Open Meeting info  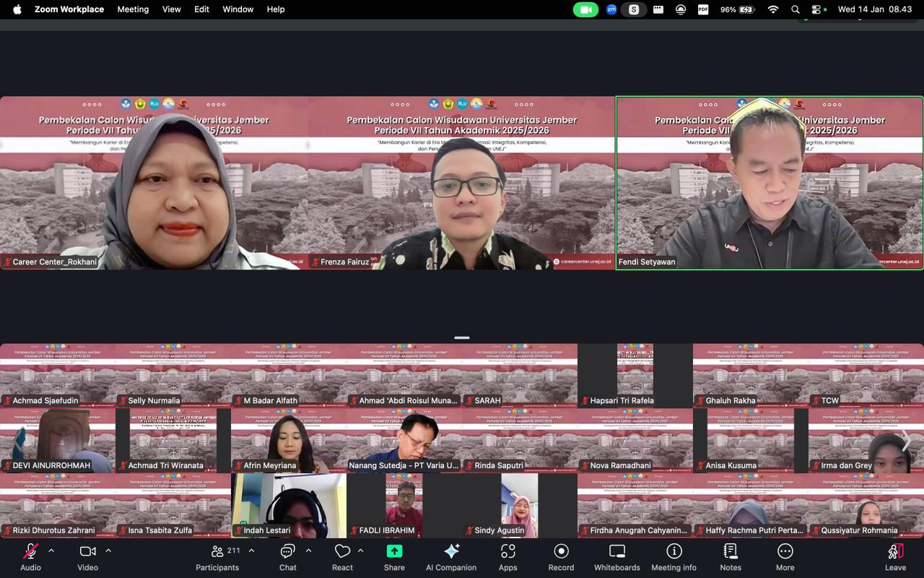[x=674, y=556]
